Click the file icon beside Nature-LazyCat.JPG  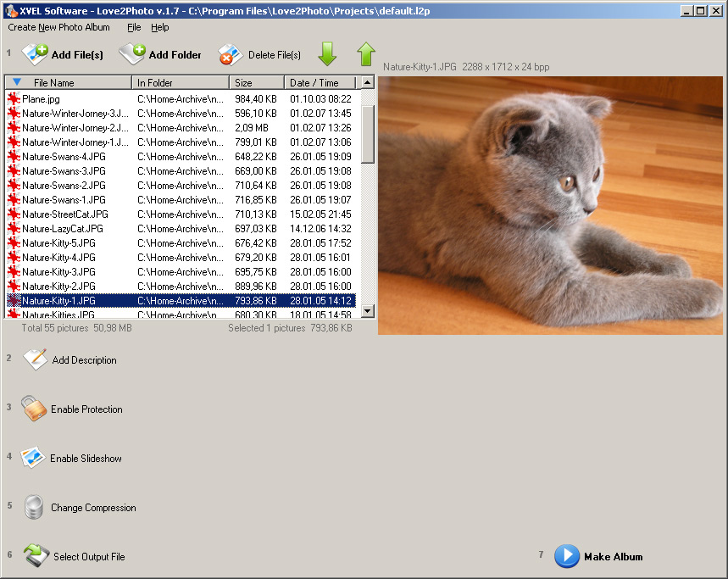(x=14, y=228)
